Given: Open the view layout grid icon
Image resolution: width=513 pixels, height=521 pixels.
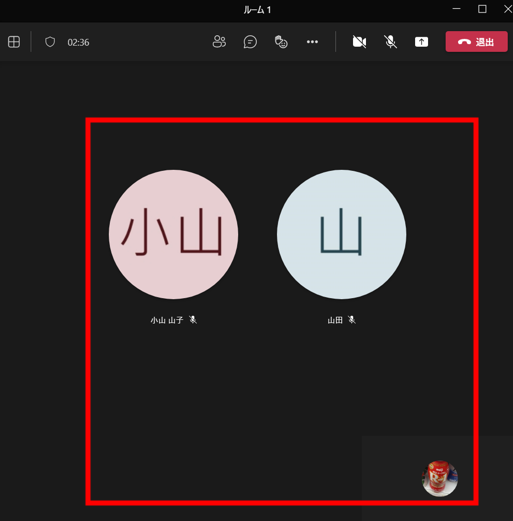Looking at the screenshot, I should tap(14, 42).
